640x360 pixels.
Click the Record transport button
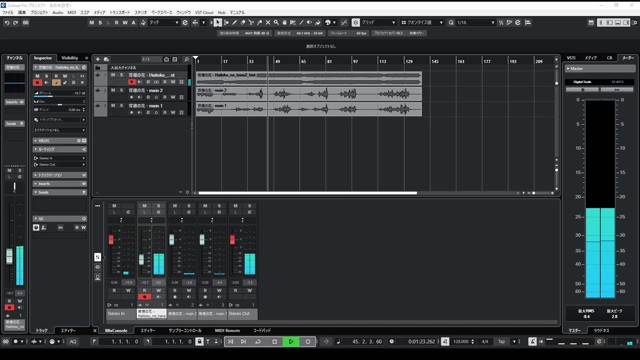[x=308, y=342]
